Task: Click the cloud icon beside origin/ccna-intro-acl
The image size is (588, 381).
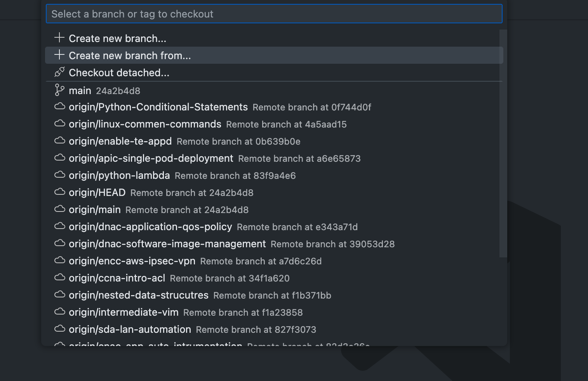Action: coord(60,278)
